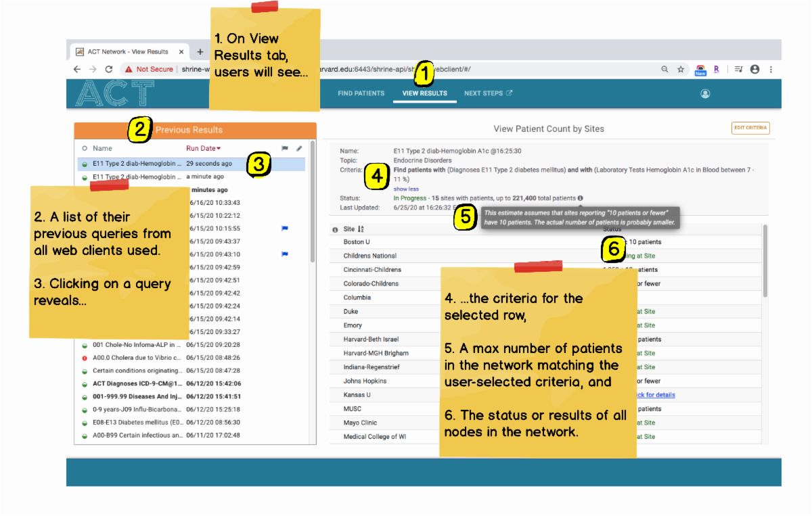Select the A00-B99 Certain infectious query
This screenshot has height=516, width=812.
(x=191, y=435)
